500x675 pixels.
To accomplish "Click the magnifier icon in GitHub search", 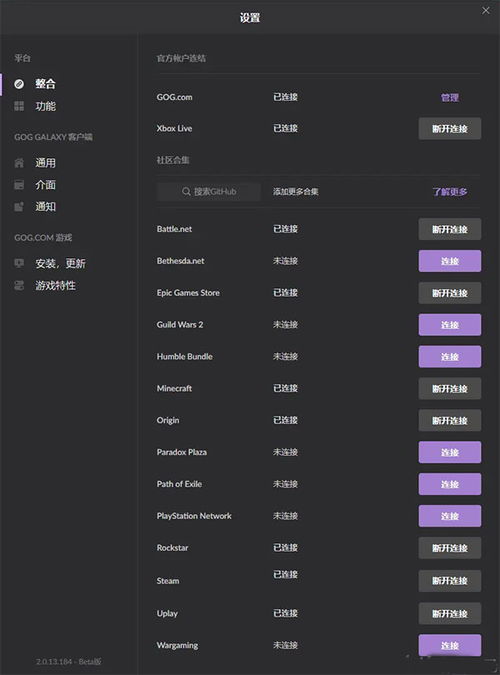I will pyautogui.click(x=186, y=192).
